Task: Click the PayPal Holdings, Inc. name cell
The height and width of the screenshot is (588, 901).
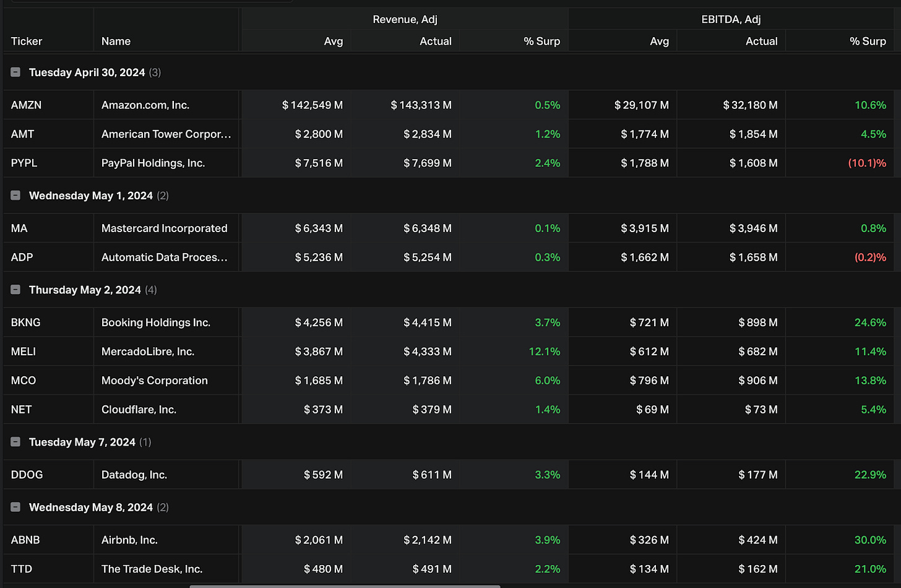Action: tap(166, 163)
